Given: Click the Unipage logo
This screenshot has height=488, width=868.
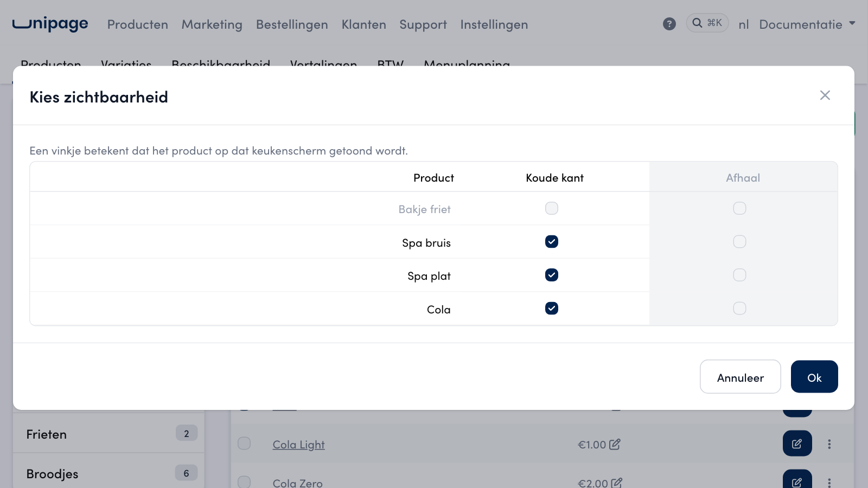Looking at the screenshot, I should (x=50, y=24).
